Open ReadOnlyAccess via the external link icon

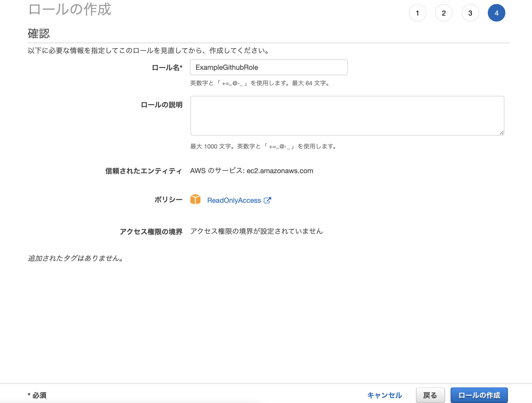click(x=268, y=200)
